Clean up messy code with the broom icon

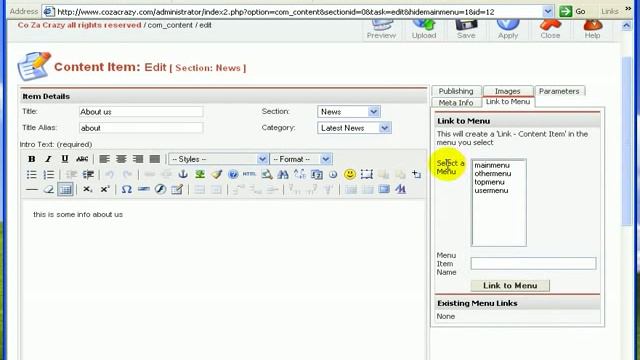216,175
